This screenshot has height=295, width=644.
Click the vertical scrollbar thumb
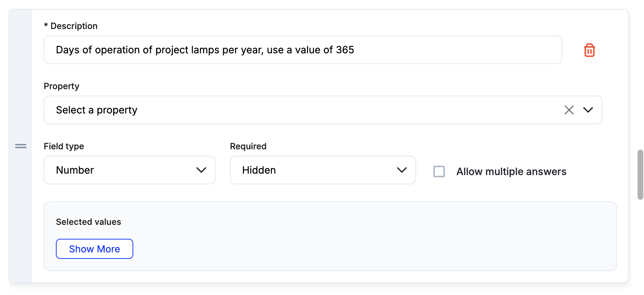tap(640, 175)
